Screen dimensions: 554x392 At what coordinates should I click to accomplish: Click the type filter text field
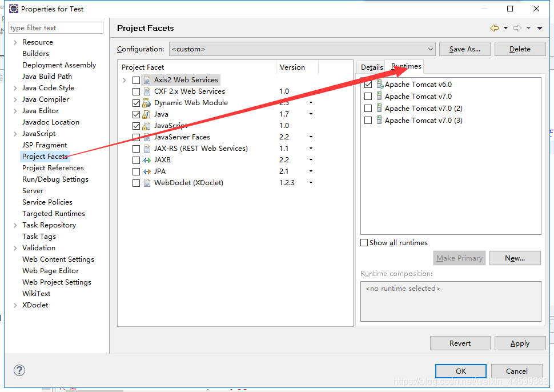point(56,27)
